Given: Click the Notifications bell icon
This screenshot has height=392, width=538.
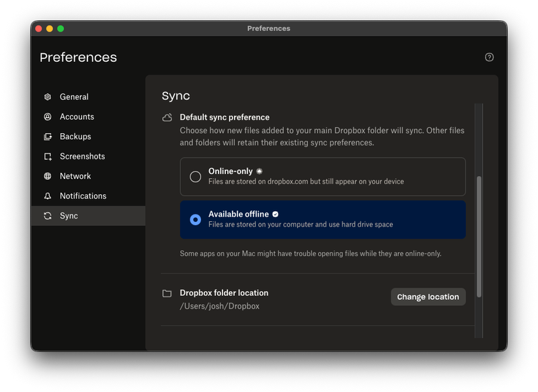Looking at the screenshot, I should click(48, 196).
